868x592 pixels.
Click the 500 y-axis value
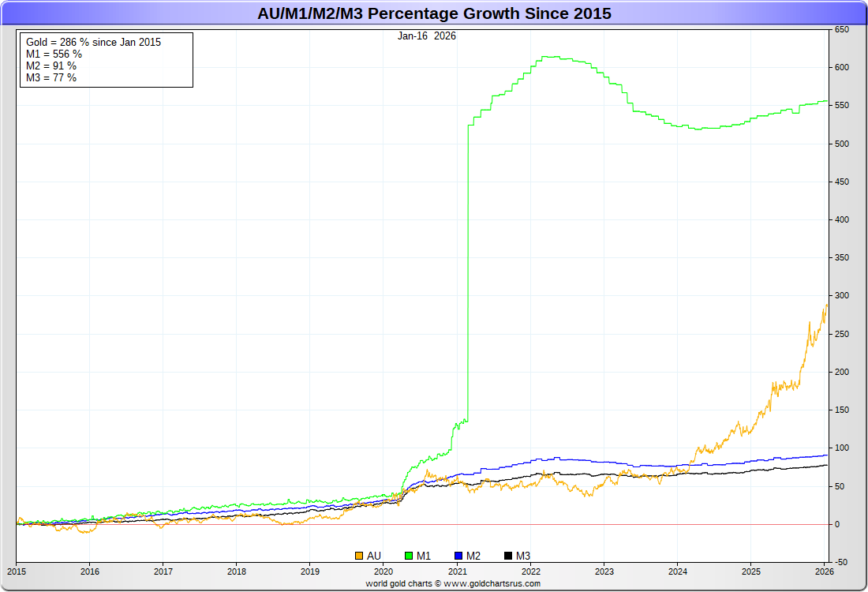[x=841, y=144]
